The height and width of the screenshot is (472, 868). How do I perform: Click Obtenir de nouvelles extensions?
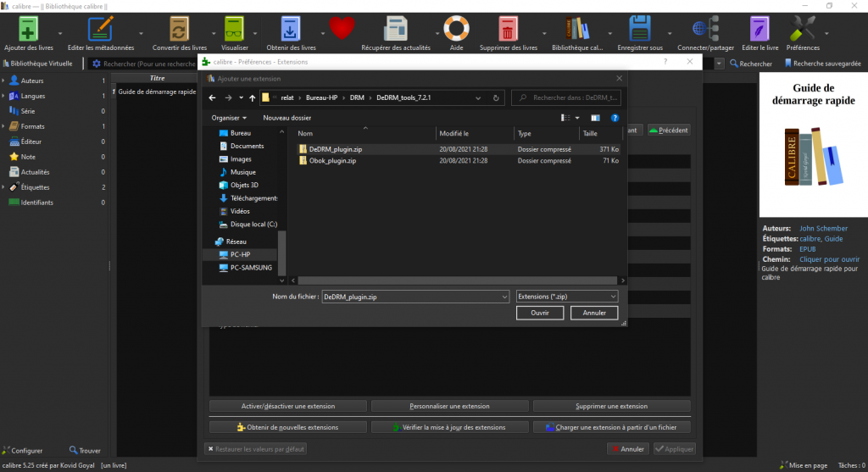tap(288, 427)
